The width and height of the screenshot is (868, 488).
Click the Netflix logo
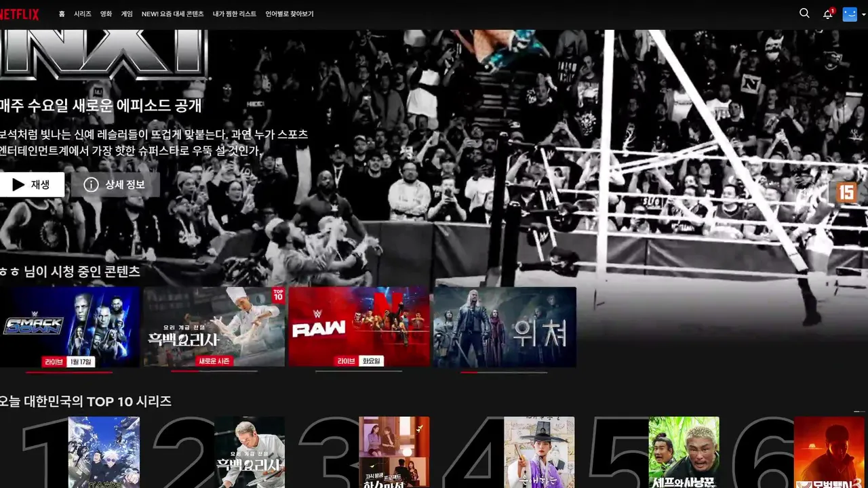point(19,14)
